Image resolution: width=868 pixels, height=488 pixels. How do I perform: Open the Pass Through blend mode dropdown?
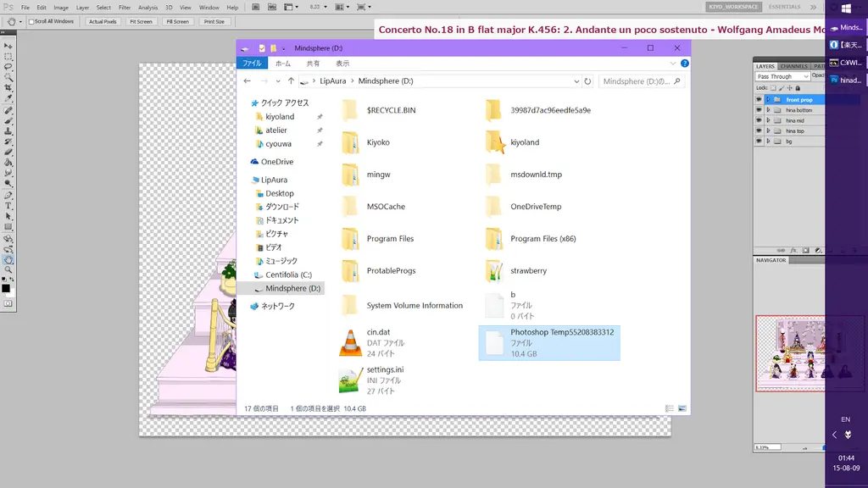pyautogui.click(x=782, y=76)
